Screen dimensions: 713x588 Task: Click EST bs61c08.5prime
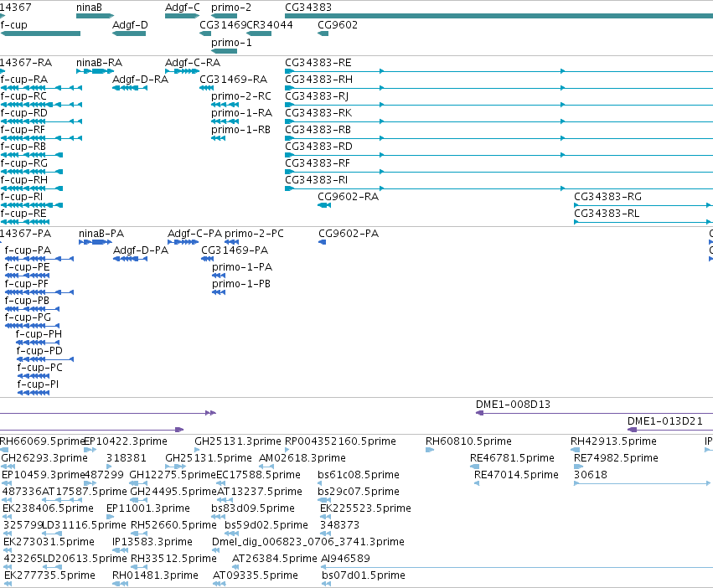(359, 475)
